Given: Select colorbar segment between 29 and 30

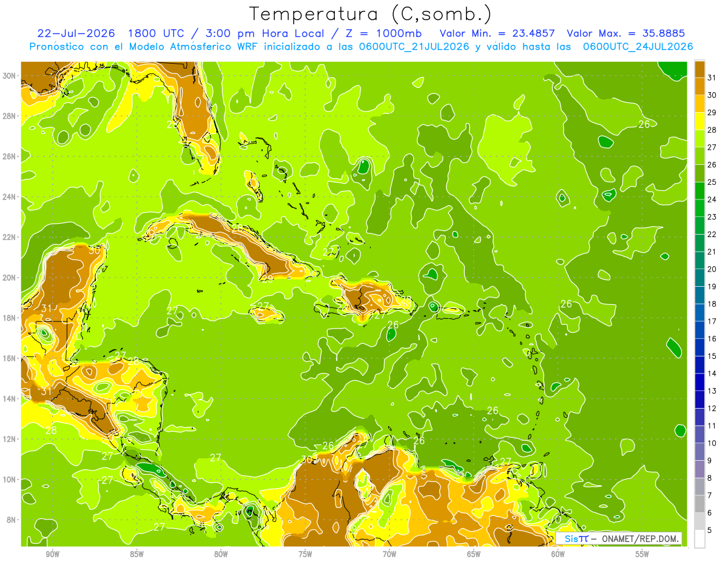Looking at the screenshot, I should [x=699, y=104].
